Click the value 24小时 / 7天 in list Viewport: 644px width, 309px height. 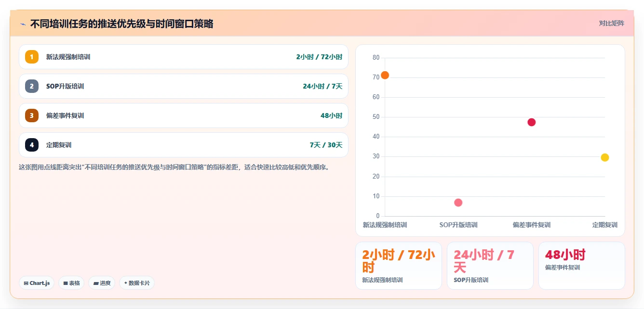click(322, 86)
